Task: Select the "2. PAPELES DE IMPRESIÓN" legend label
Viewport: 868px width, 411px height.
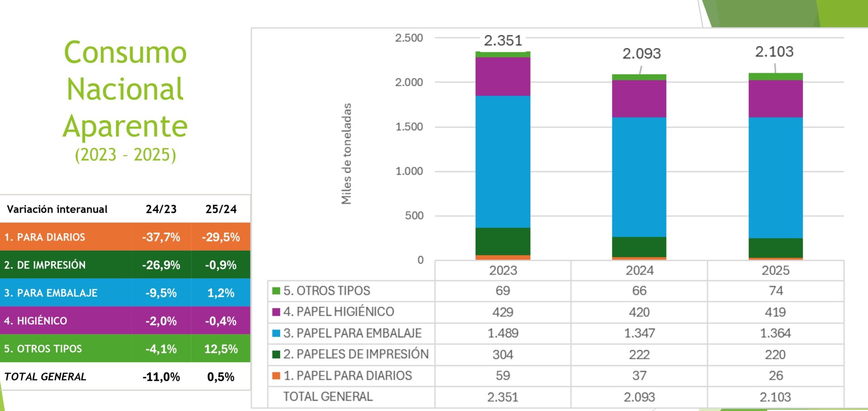Action: click(x=356, y=354)
